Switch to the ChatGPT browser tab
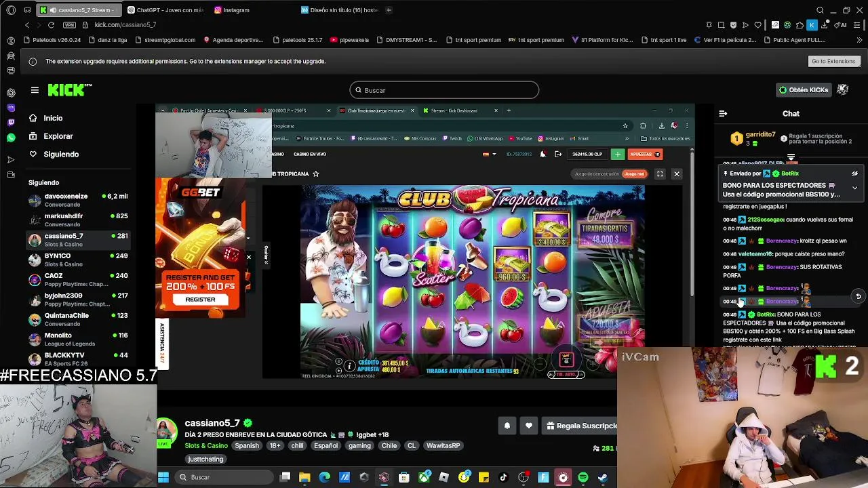Image resolution: width=868 pixels, height=488 pixels. click(165, 10)
